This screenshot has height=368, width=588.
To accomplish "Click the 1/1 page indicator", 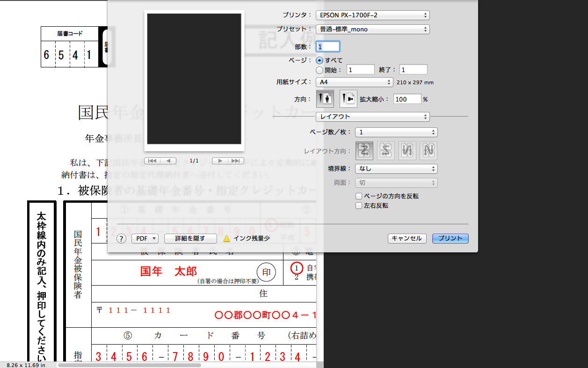I will pos(194,161).
